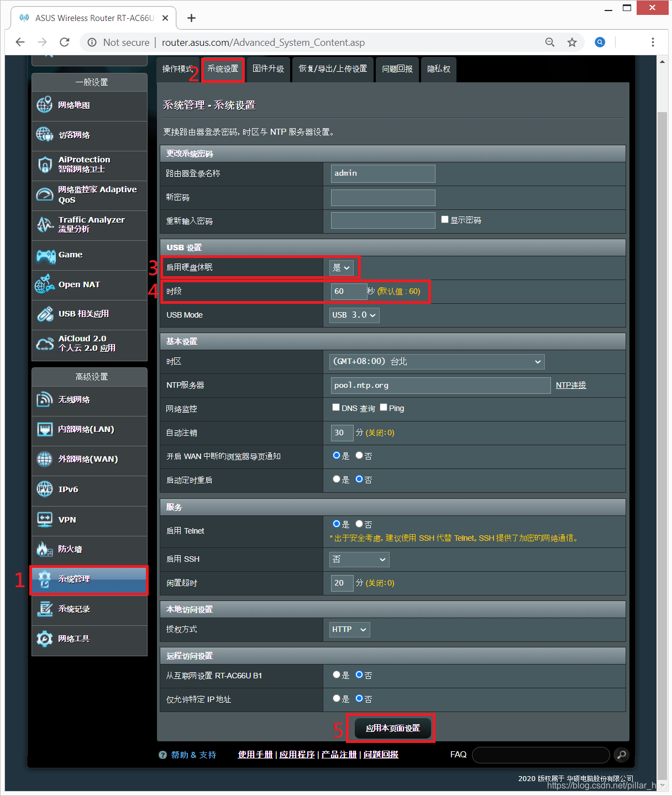The width and height of the screenshot is (672, 796).
Task: Click the 时段 seconds input field
Action: pos(349,292)
